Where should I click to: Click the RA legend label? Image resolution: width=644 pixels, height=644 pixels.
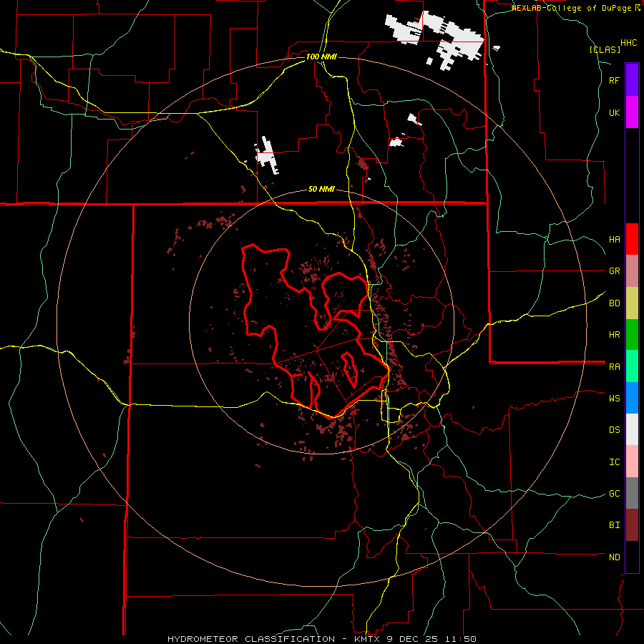pyautogui.click(x=615, y=367)
